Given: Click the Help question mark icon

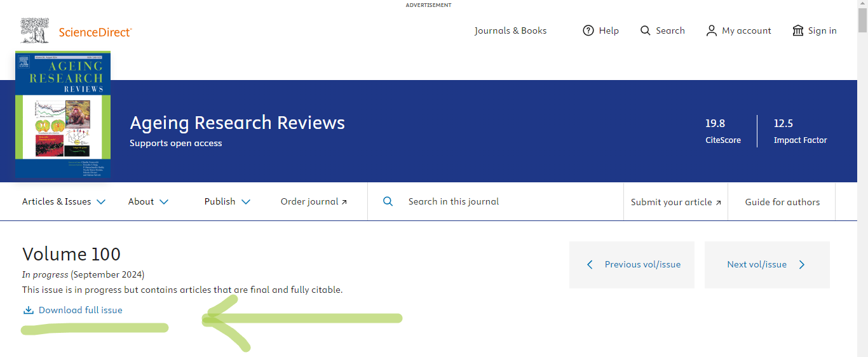Looking at the screenshot, I should pyautogui.click(x=588, y=30).
